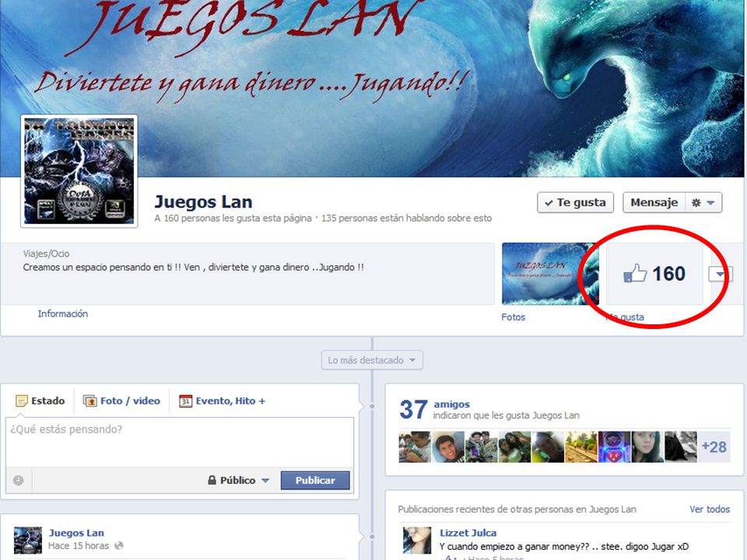Click the Fotos label link
This screenshot has height=560, width=747.
tap(513, 317)
